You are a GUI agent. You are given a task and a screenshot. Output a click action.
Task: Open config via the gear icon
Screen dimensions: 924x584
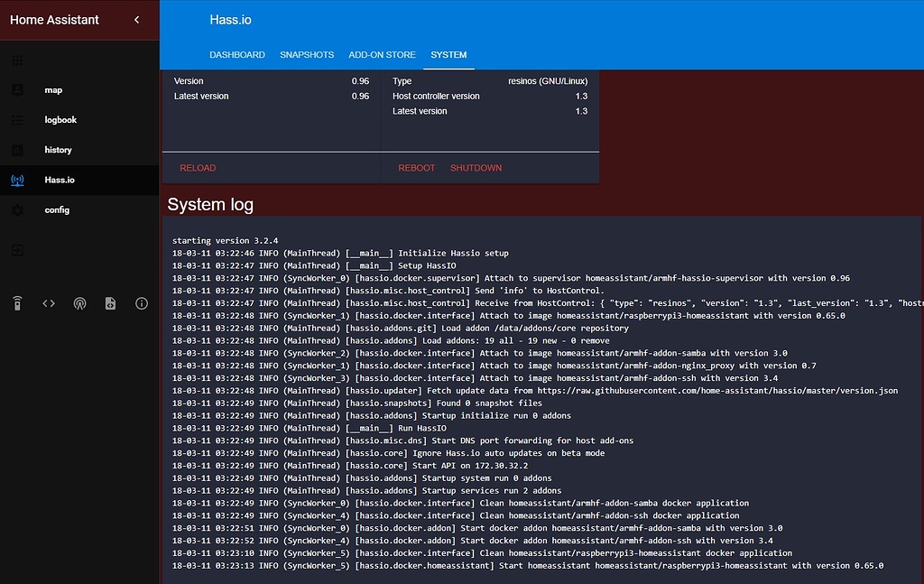pos(17,209)
